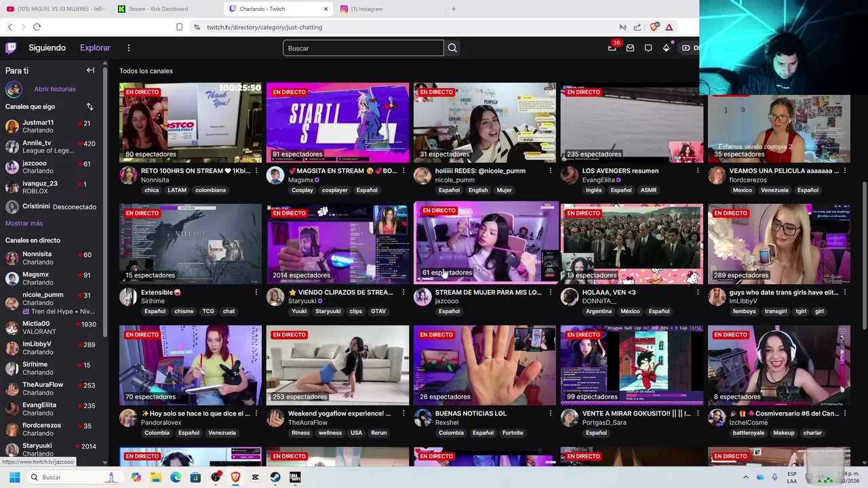The image size is (868, 488).
Task: Open Justmar11 channel in sidebar
Action: coord(52,126)
